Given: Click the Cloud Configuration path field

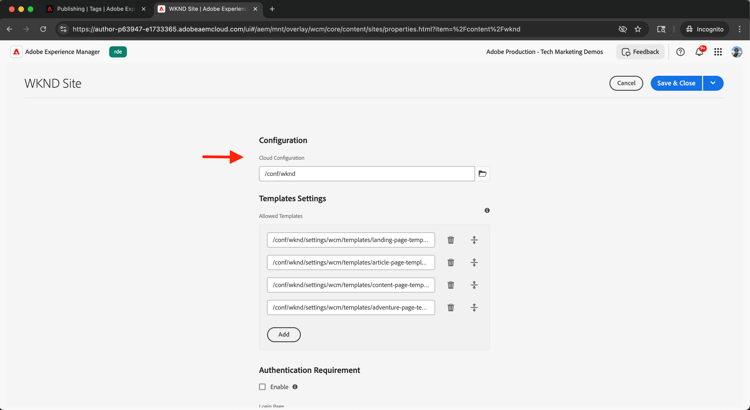Looking at the screenshot, I should (x=366, y=174).
